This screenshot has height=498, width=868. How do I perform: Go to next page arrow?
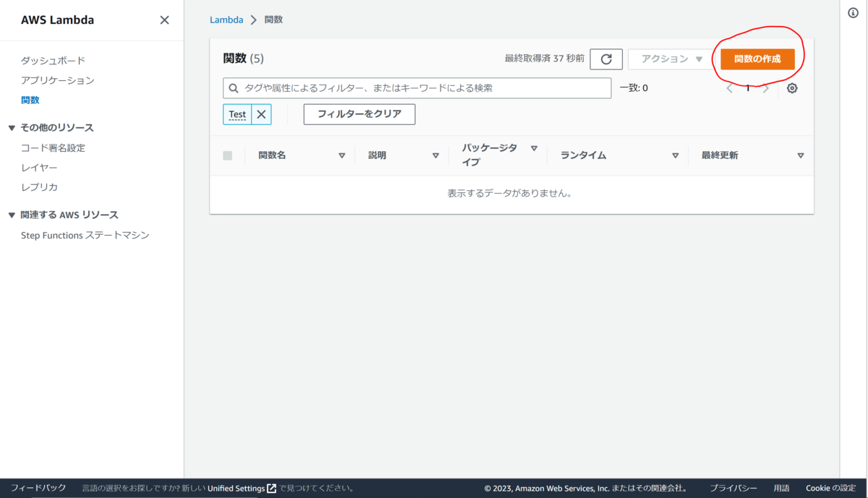766,88
